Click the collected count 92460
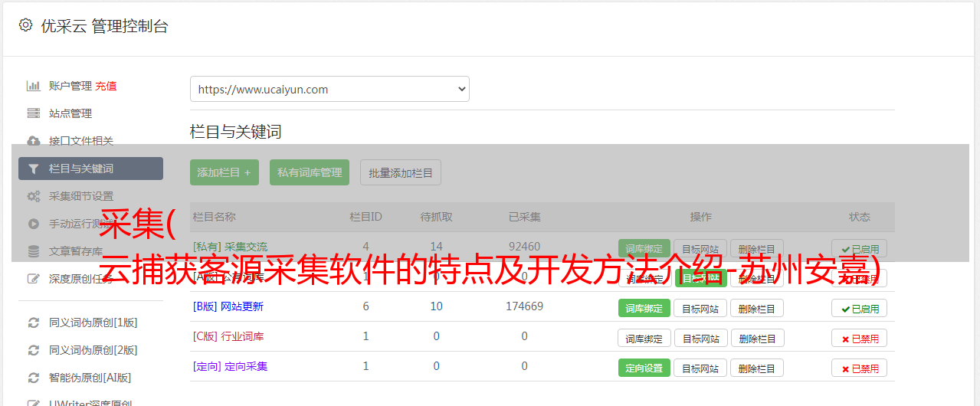This screenshot has height=406, width=980. click(x=525, y=247)
